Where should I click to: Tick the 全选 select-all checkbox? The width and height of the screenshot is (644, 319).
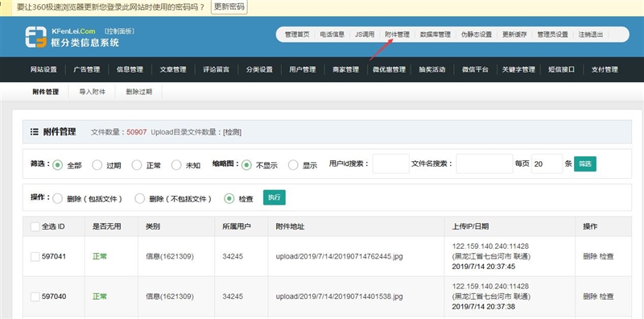pos(35,226)
